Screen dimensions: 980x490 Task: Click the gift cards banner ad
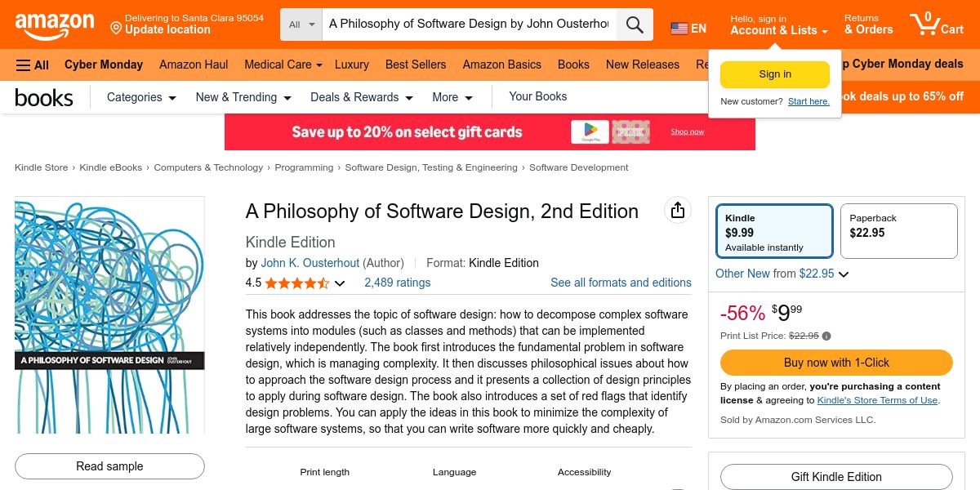click(489, 131)
